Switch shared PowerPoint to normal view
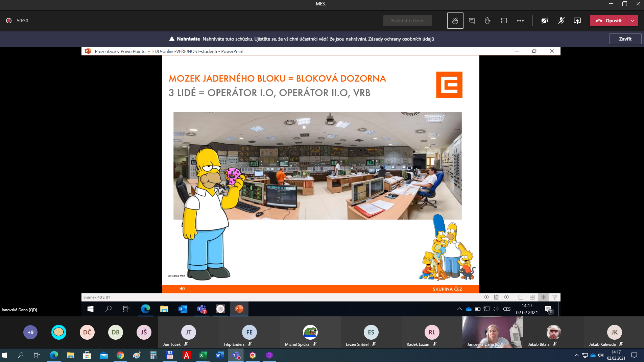This screenshot has height=362, width=644. click(x=521, y=297)
